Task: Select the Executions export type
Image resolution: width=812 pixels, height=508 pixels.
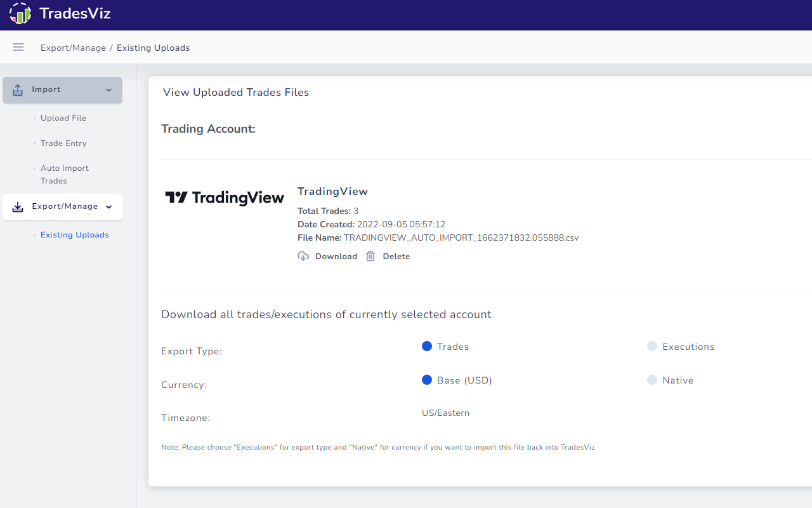Action: tap(652, 346)
